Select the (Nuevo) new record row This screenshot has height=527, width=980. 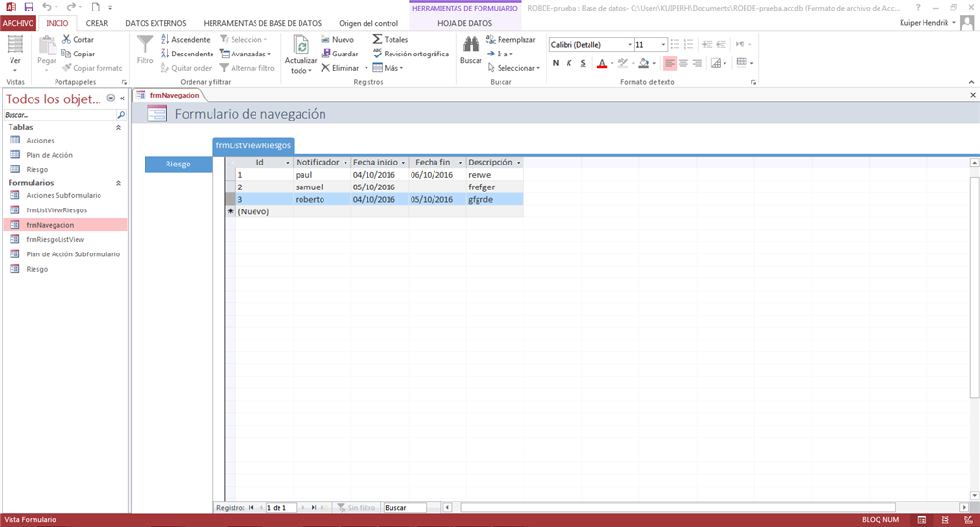(374, 211)
